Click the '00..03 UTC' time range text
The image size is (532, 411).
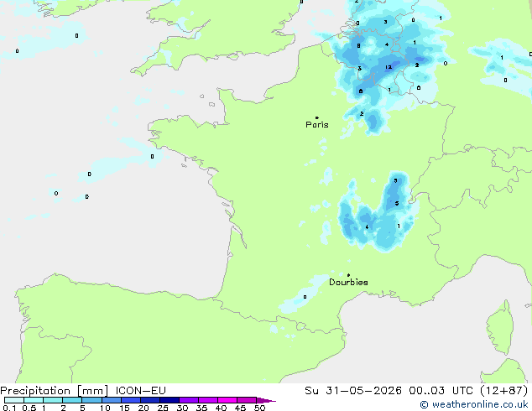pyautogui.click(x=441, y=391)
